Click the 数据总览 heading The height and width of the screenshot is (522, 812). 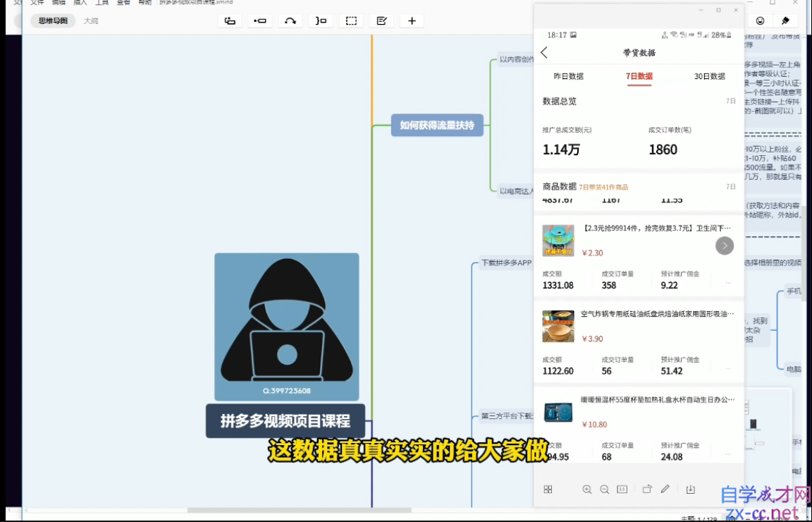click(x=559, y=101)
